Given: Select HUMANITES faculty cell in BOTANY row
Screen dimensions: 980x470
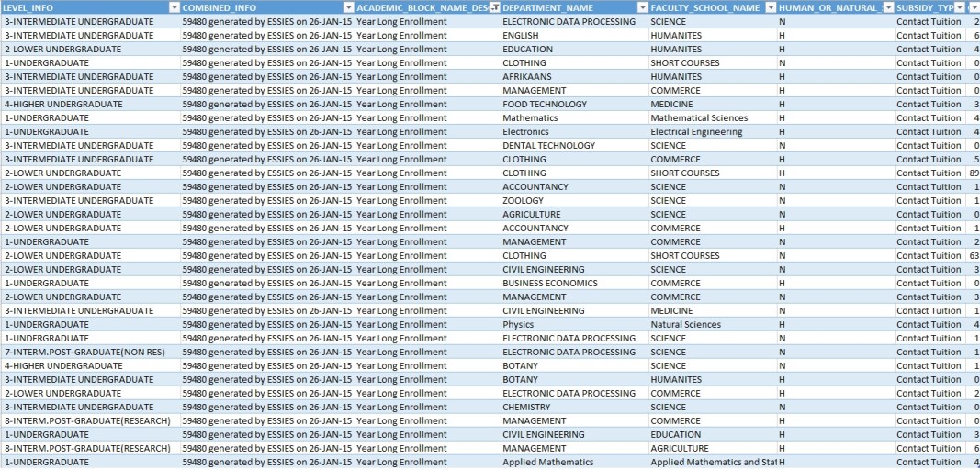Looking at the screenshot, I should coord(713,379).
